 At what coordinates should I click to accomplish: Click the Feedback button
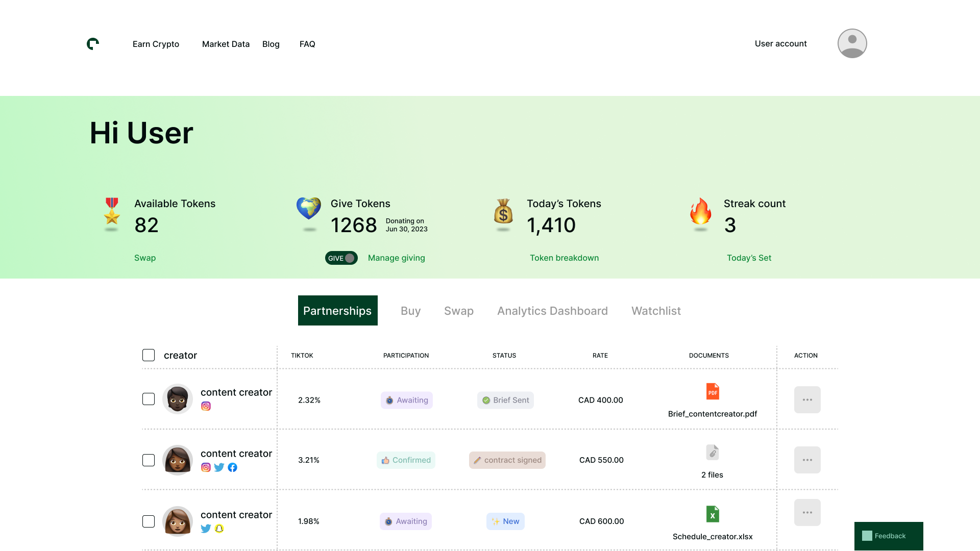click(x=889, y=536)
